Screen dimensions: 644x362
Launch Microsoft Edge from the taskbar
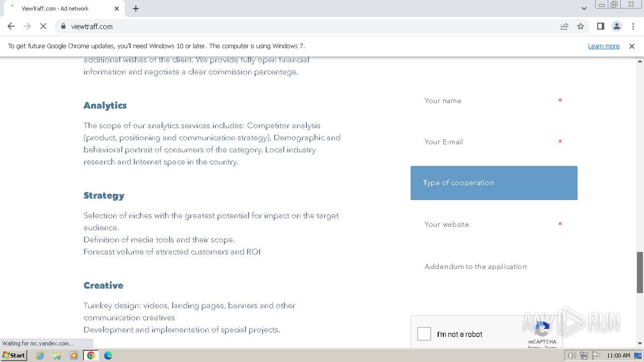108,355
